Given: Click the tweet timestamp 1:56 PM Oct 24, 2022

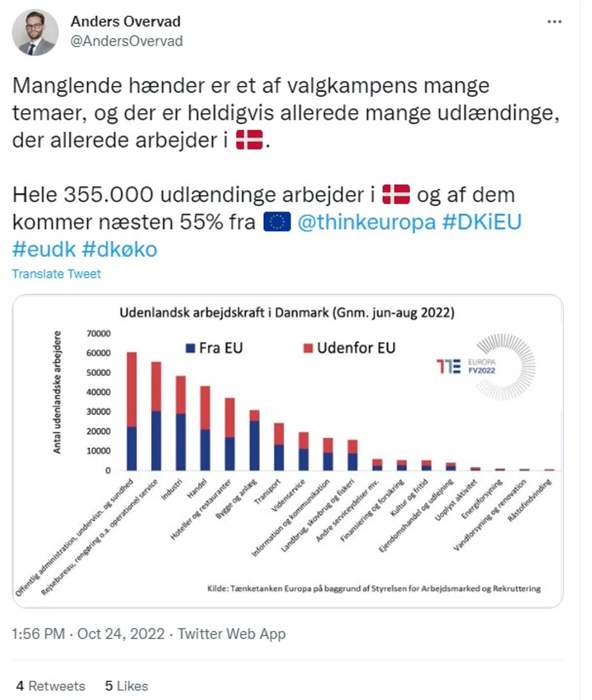Looking at the screenshot, I should [x=88, y=633].
